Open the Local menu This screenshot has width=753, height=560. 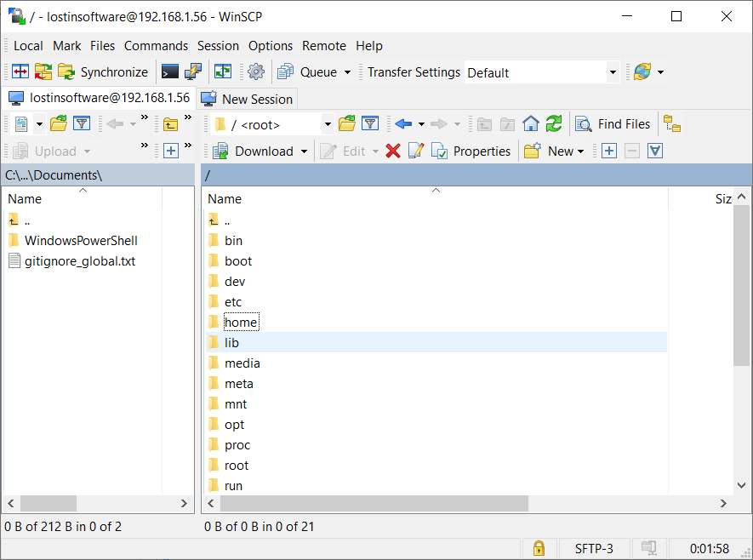tap(28, 46)
